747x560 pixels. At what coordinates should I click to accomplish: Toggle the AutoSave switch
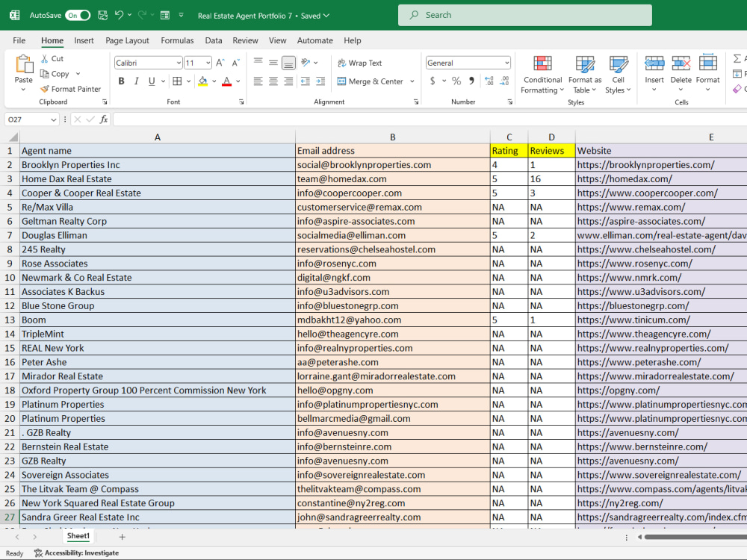78,15
